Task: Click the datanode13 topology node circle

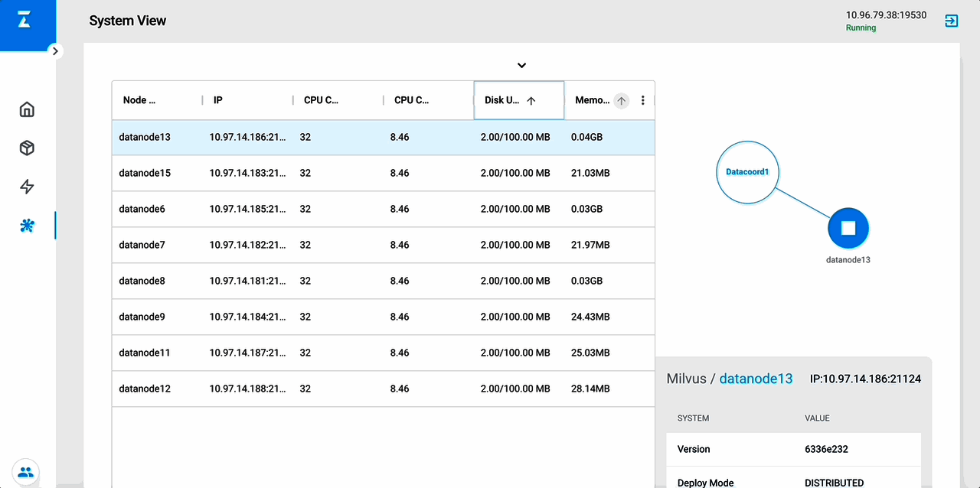Action: [848, 228]
